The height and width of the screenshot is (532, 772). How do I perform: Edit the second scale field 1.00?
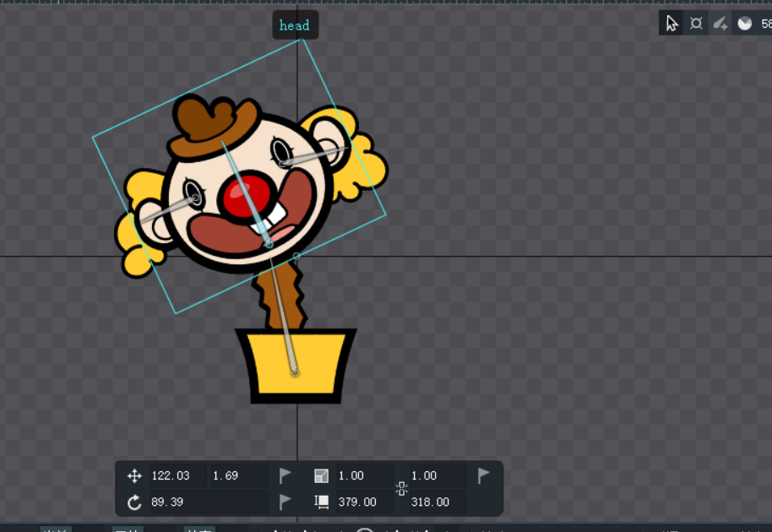(438, 475)
